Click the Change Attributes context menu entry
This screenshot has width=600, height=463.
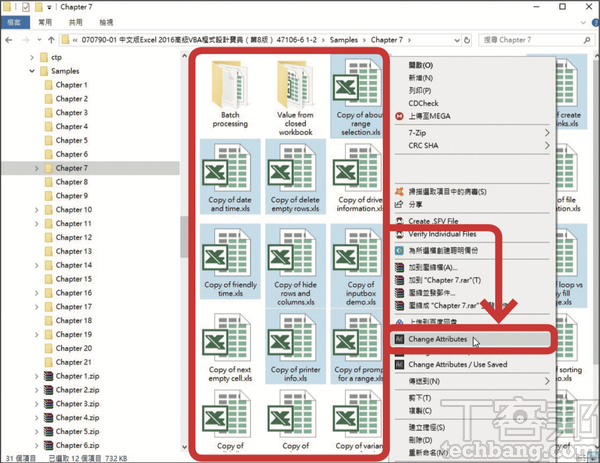coord(471,339)
